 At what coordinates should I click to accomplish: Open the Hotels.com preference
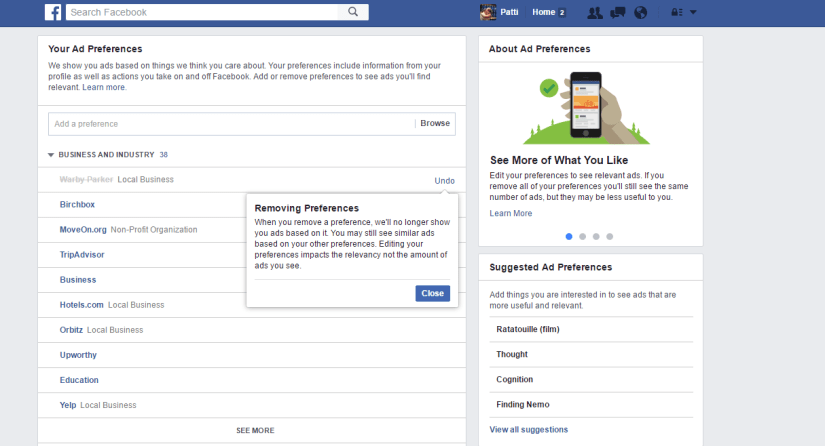[x=82, y=305]
